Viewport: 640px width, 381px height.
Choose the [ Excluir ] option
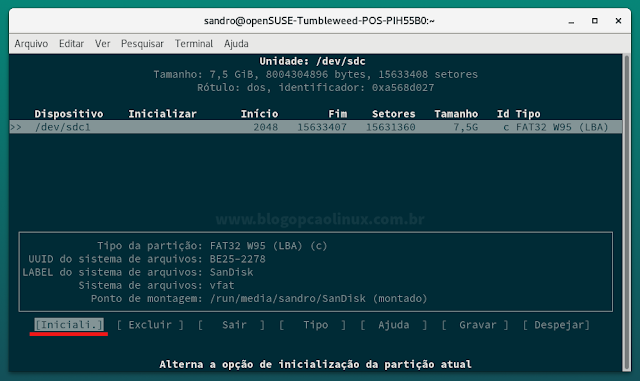(150, 325)
